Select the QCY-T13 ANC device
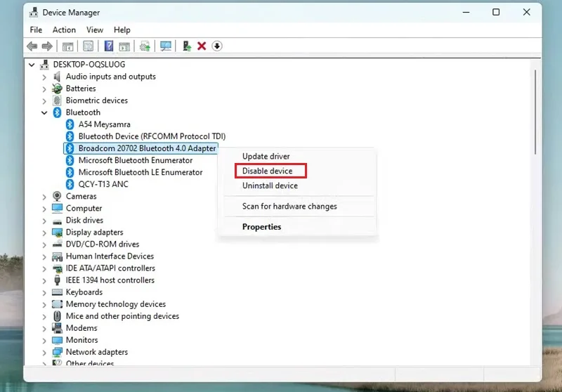Screen dimensions: 562x392 [103, 184]
